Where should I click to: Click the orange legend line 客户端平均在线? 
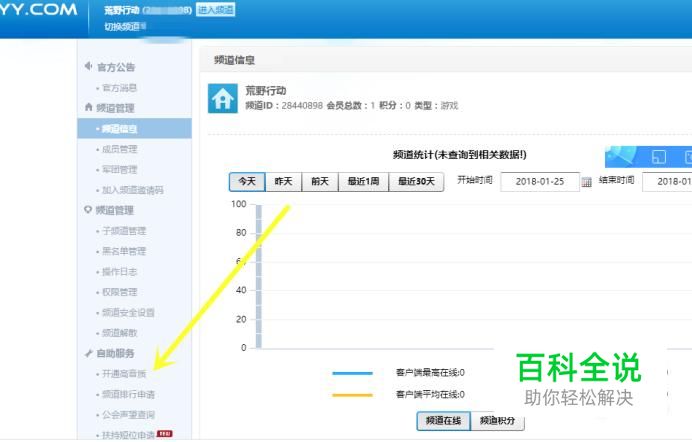[352, 395]
